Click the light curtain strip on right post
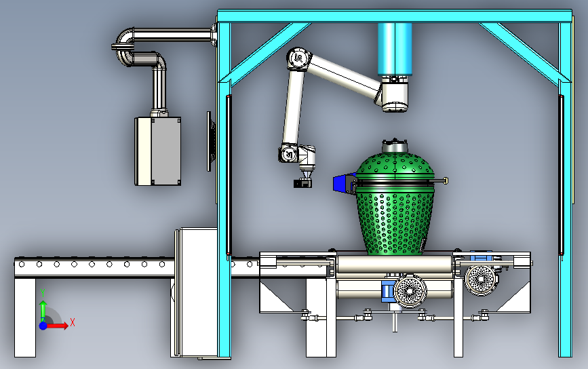Screen dimensions: 588x369 click(561, 176)
